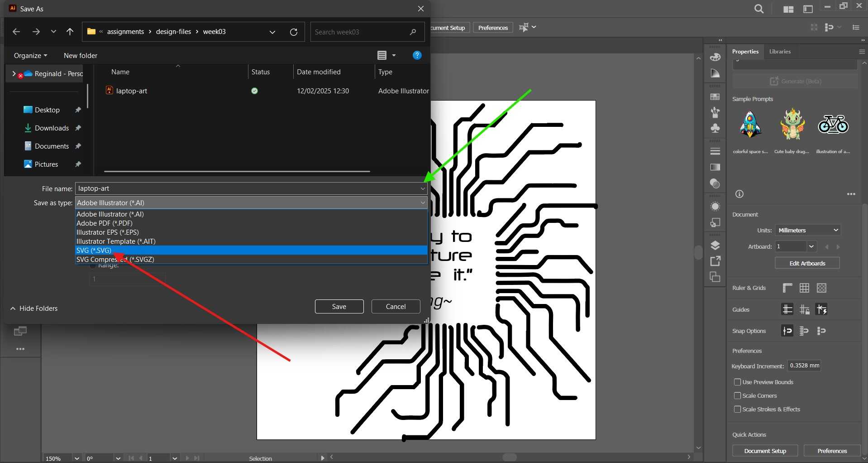Click Document Setup under Quick Actions
This screenshot has height=463, width=868.
point(765,451)
